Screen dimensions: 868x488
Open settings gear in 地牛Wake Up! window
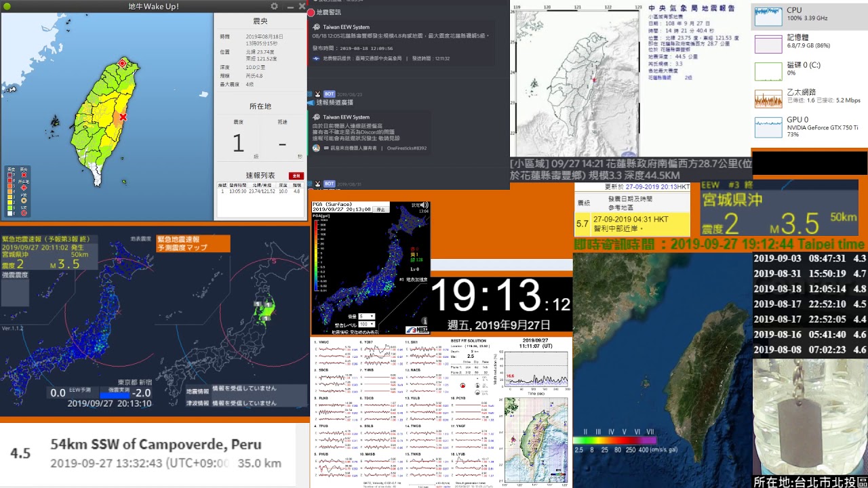coord(275,6)
